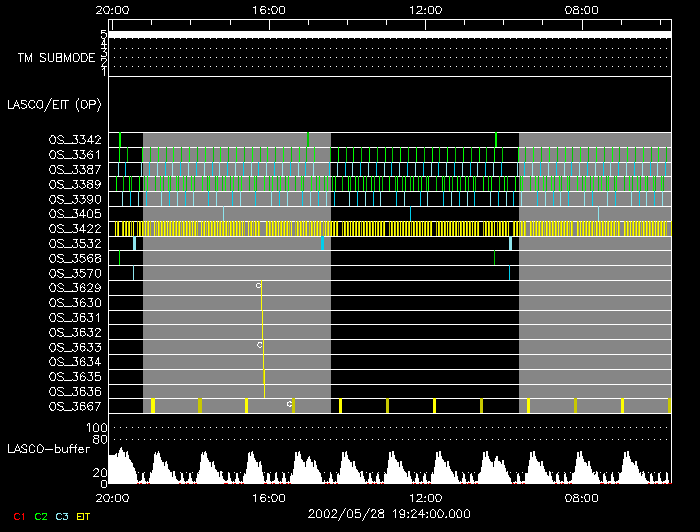Image resolution: width=700 pixels, height=532 pixels.
Task: Click the 20:00 label on bottom axis
Action: [x=112, y=497]
